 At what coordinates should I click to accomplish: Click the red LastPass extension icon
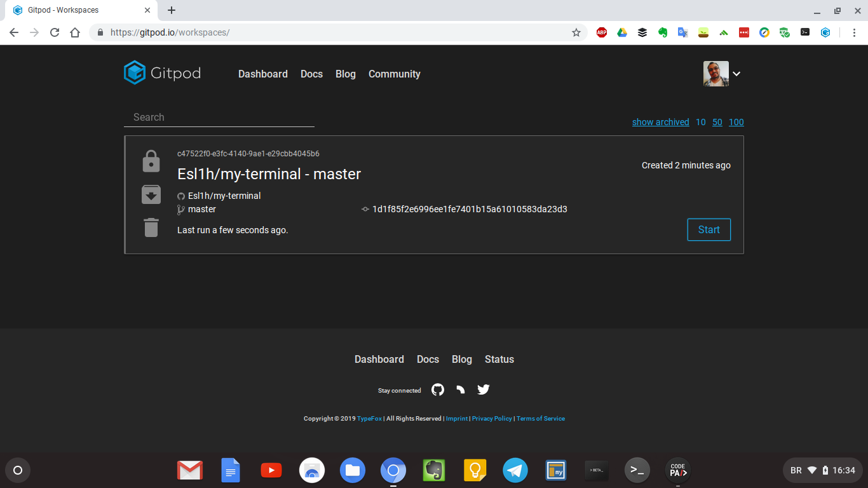(744, 32)
